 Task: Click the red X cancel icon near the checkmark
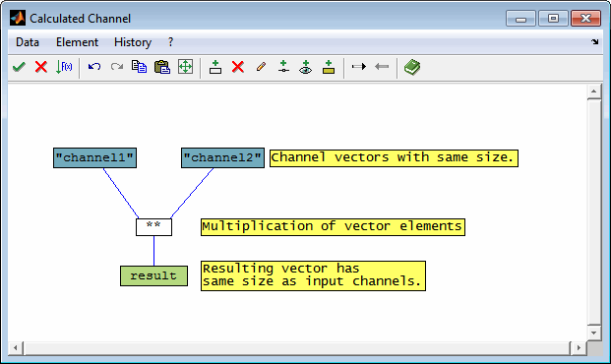[x=41, y=67]
